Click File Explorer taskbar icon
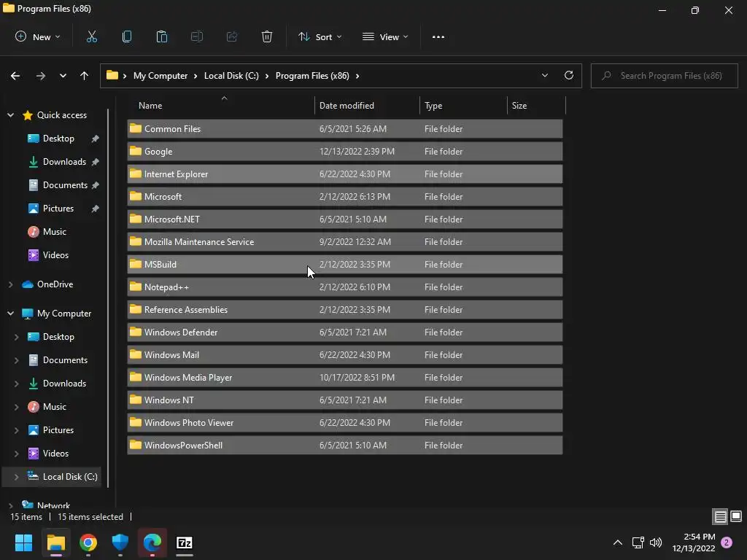The width and height of the screenshot is (747, 560). tap(55, 542)
